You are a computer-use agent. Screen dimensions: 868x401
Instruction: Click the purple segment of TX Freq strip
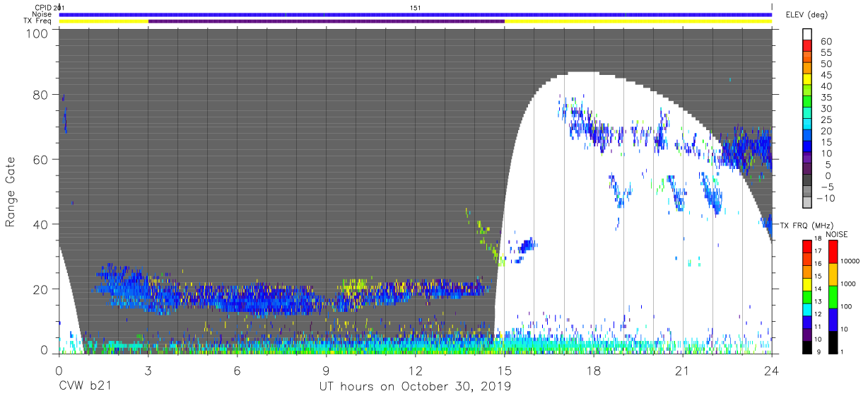pyautogui.click(x=327, y=21)
